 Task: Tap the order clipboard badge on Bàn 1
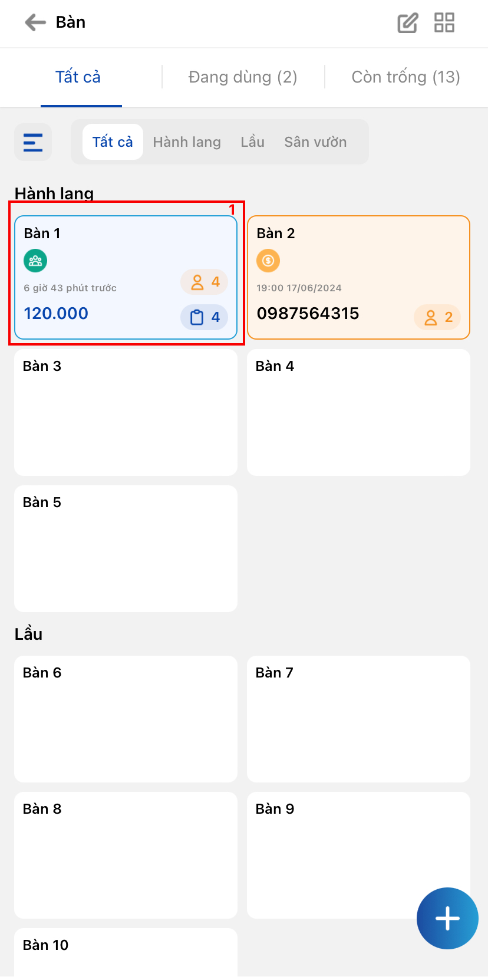[x=205, y=317]
